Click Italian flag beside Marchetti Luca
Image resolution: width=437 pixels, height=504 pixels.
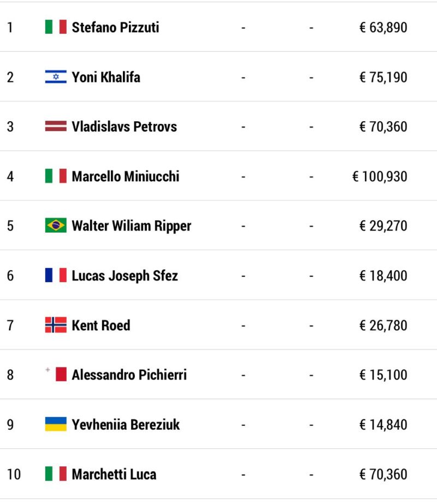point(56,474)
